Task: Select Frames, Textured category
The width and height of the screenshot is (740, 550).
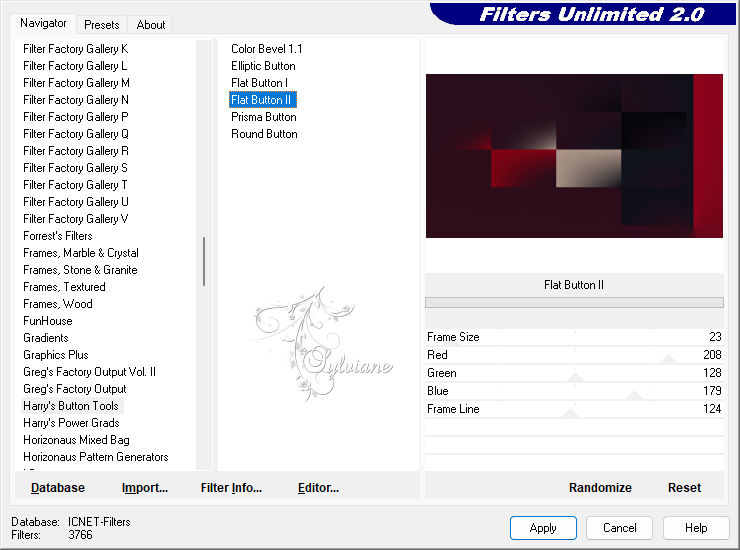Action: tap(64, 287)
